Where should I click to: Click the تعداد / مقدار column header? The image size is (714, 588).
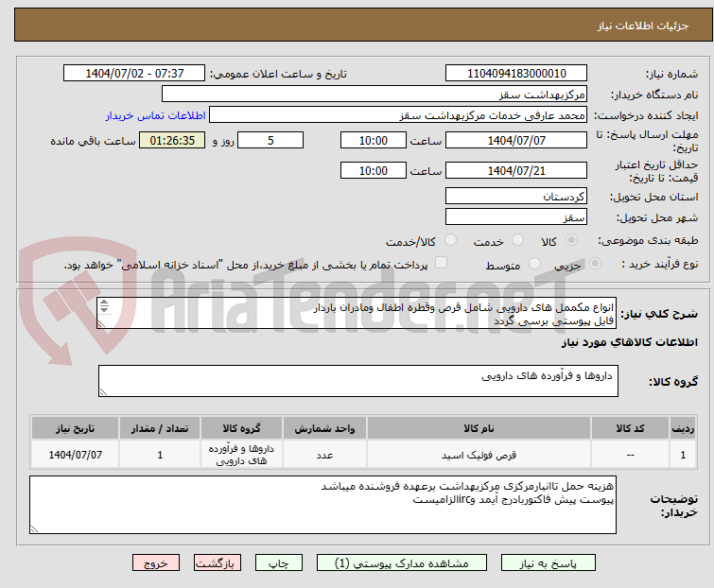pos(160,428)
